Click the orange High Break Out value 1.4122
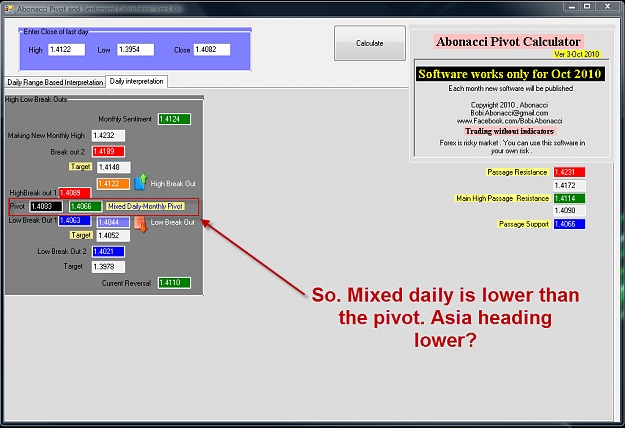Image resolution: width=625 pixels, height=428 pixels. (114, 184)
